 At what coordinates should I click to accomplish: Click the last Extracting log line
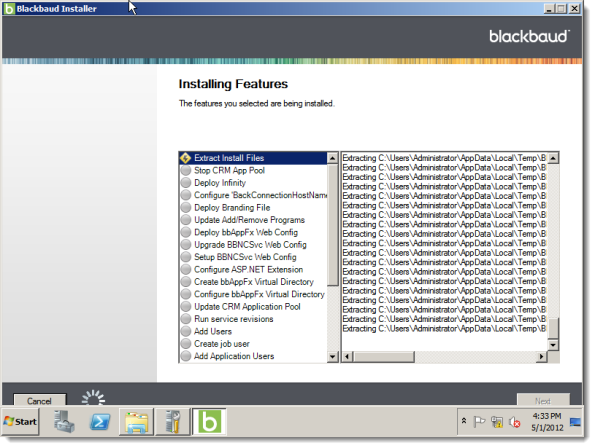click(x=444, y=329)
